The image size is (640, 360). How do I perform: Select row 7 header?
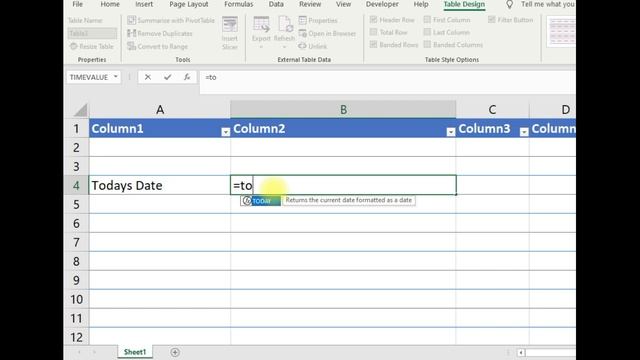(x=76, y=242)
